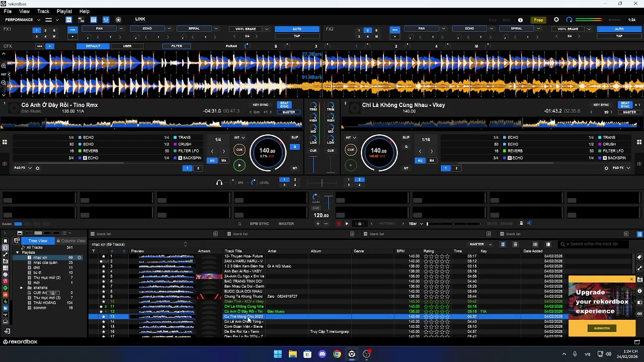Toggle the FX panel icon
Screen dimensions: 644x362
[68, 20]
